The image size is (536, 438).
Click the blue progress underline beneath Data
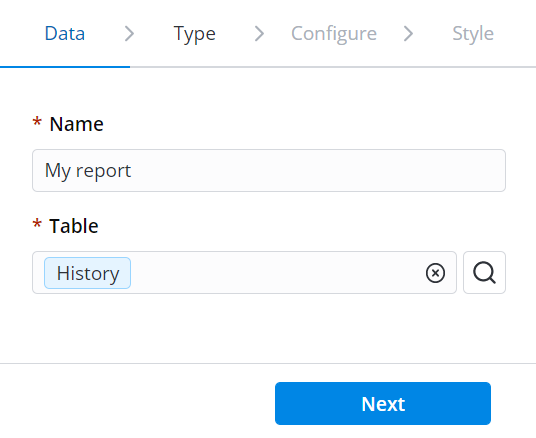pos(65,67)
